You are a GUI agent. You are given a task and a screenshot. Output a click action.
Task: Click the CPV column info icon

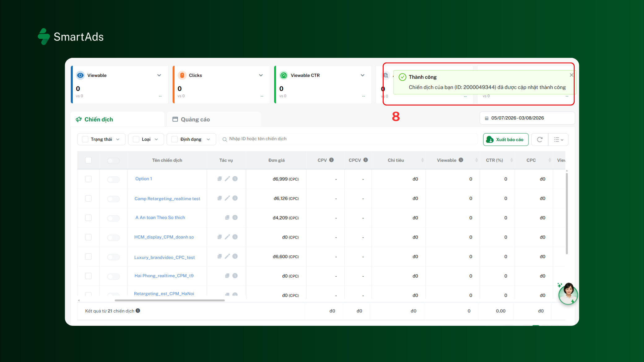(331, 160)
